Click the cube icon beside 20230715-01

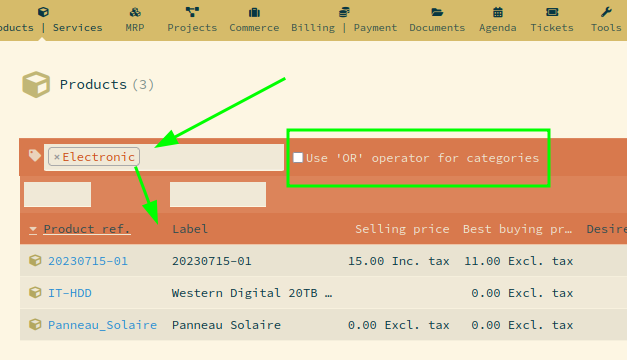pyautogui.click(x=35, y=260)
